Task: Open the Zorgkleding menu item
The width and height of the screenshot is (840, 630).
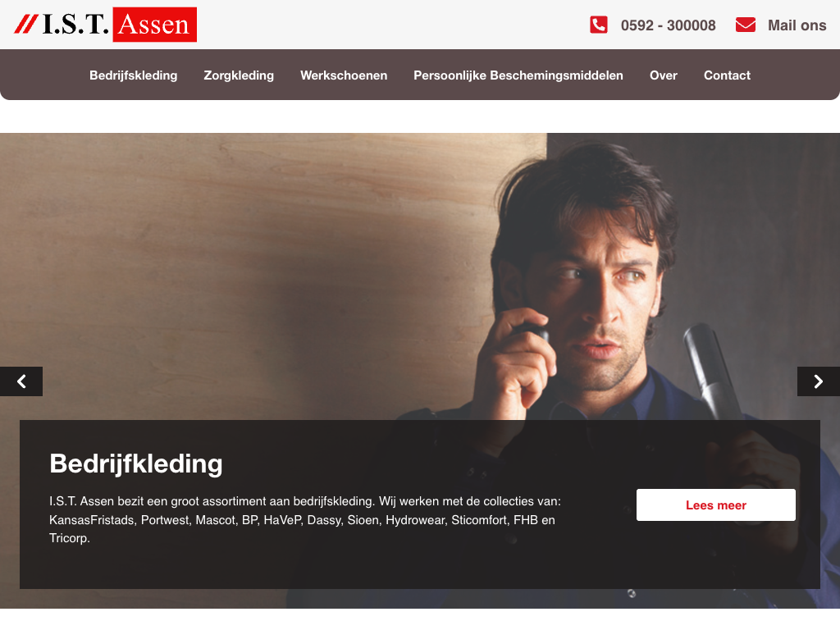Action: point(239,75)
